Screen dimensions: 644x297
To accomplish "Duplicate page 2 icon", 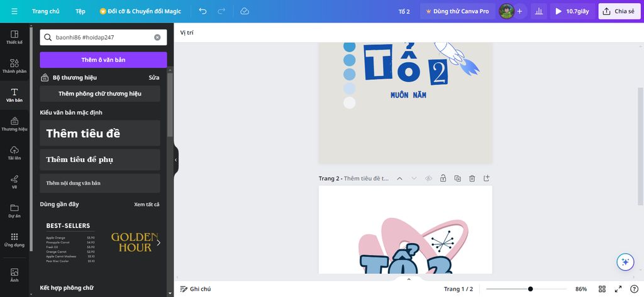I will point(458,178).
